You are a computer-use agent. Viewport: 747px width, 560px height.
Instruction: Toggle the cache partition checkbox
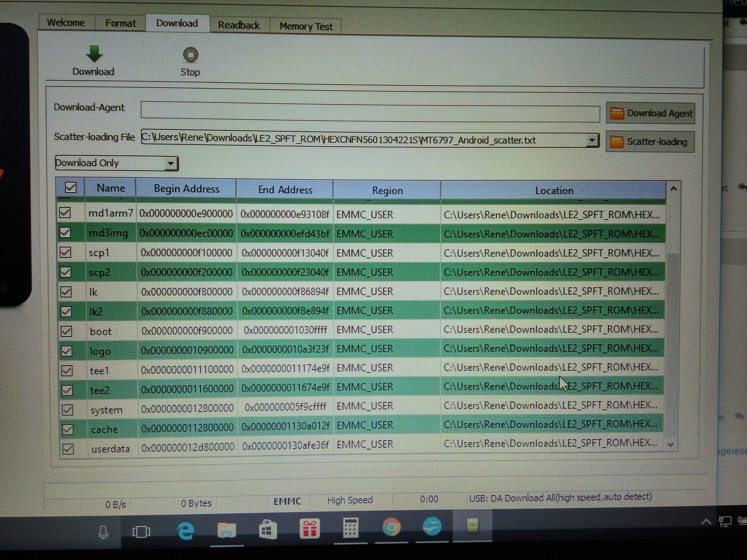coord(68,429)
